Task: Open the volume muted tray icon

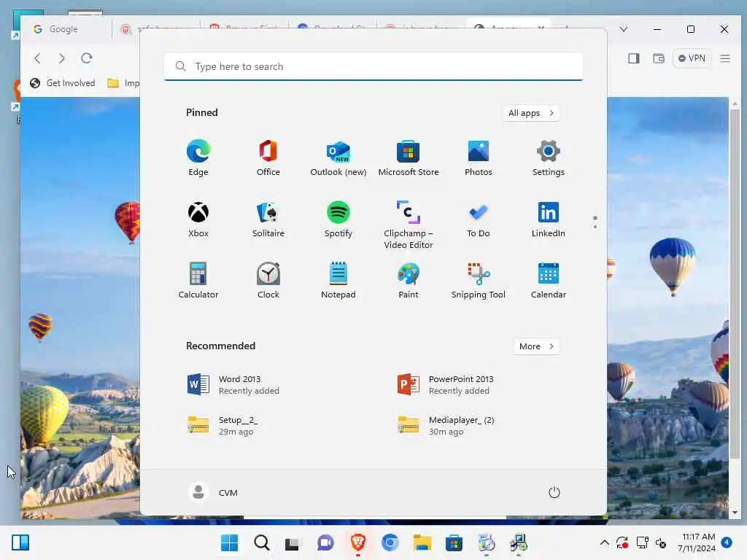Action: [661, 542]
